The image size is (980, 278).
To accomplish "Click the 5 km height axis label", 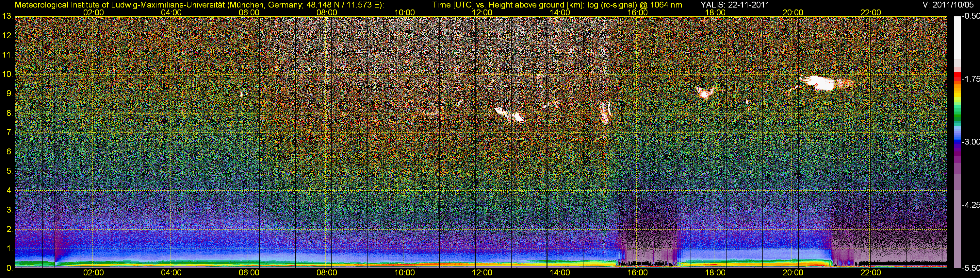I will point(9,171).
